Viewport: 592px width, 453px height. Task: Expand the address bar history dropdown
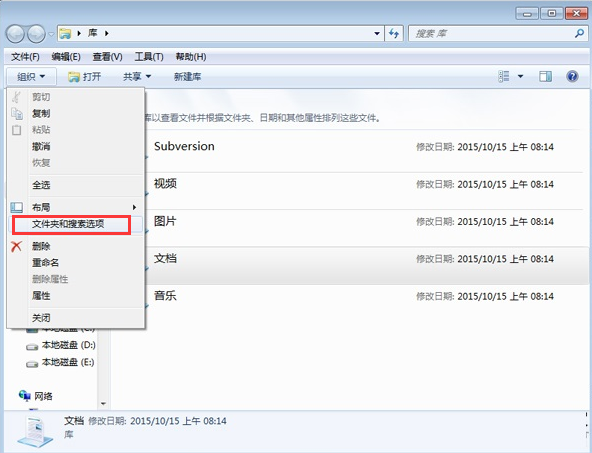click(377, 34)
